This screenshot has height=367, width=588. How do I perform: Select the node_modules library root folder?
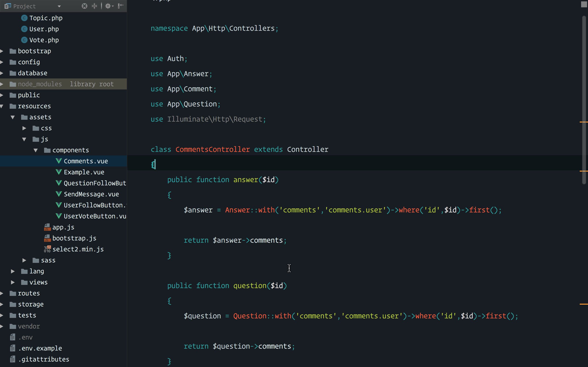click(40, 84)
